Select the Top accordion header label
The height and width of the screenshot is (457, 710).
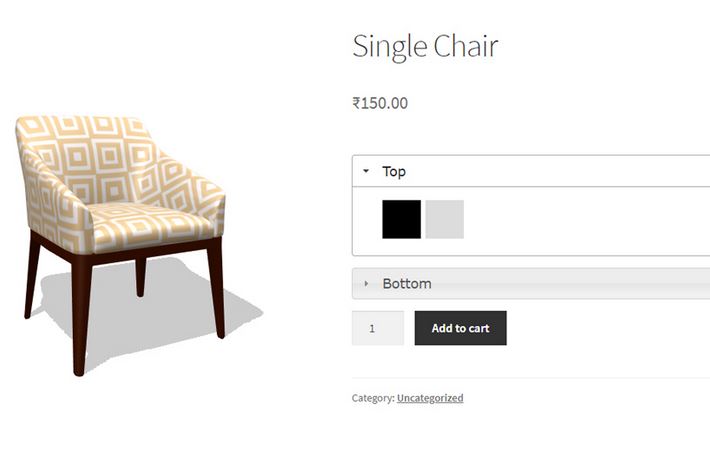pyautogui.click(x=394, y=171)
